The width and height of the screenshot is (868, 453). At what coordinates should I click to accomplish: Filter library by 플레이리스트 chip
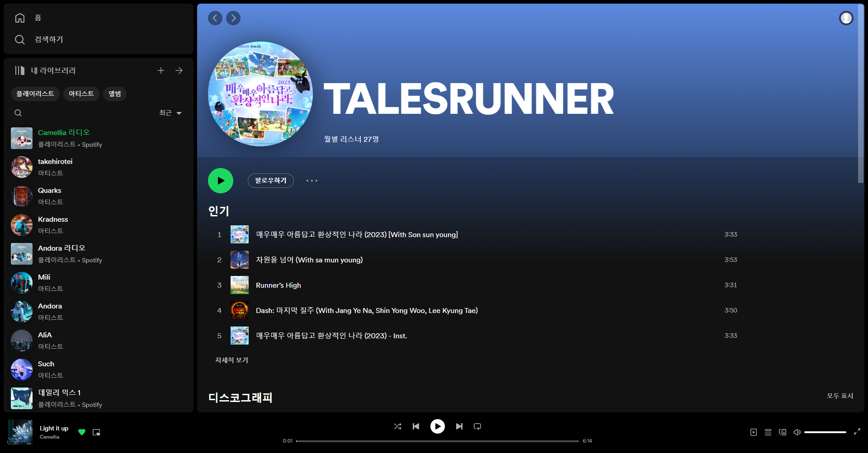click(x=35, y=93)
